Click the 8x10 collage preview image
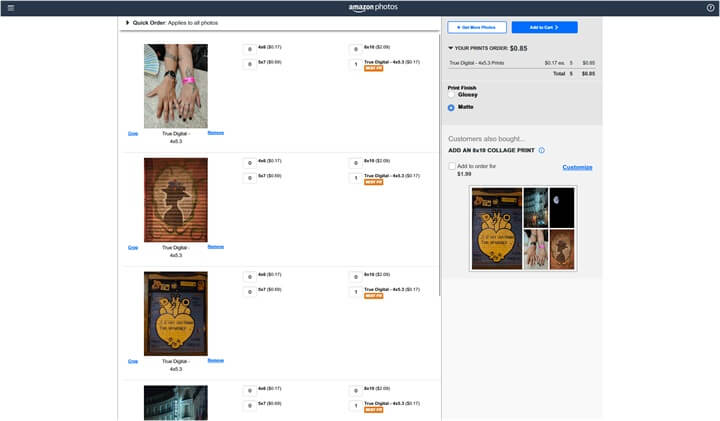This screenshot has width=720, height=421. pos(523,228)
